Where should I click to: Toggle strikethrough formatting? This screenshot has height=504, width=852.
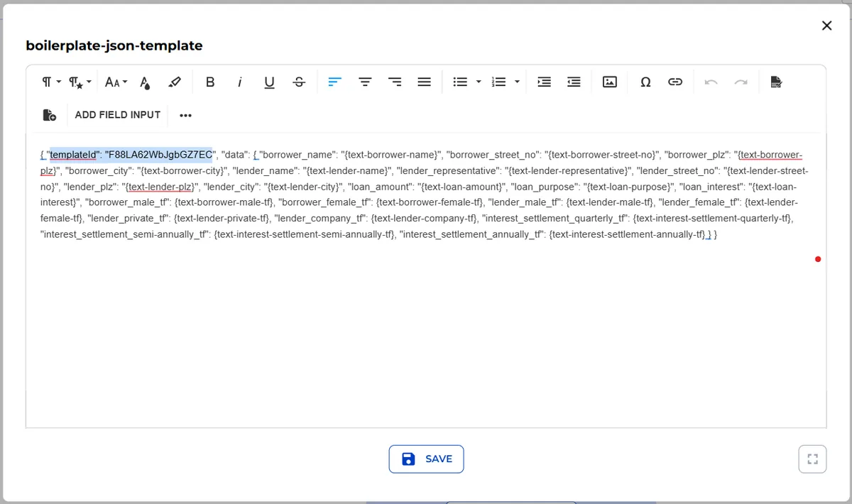[299, 82]
